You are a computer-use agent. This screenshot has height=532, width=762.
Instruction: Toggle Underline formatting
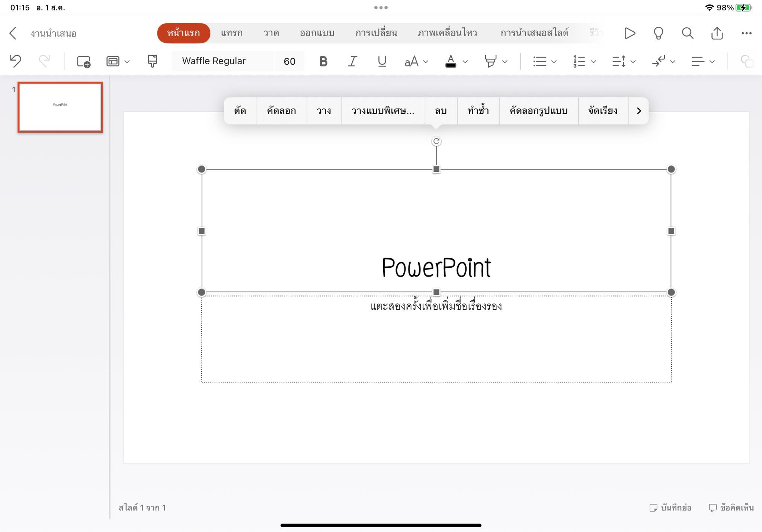pos(382,61)
